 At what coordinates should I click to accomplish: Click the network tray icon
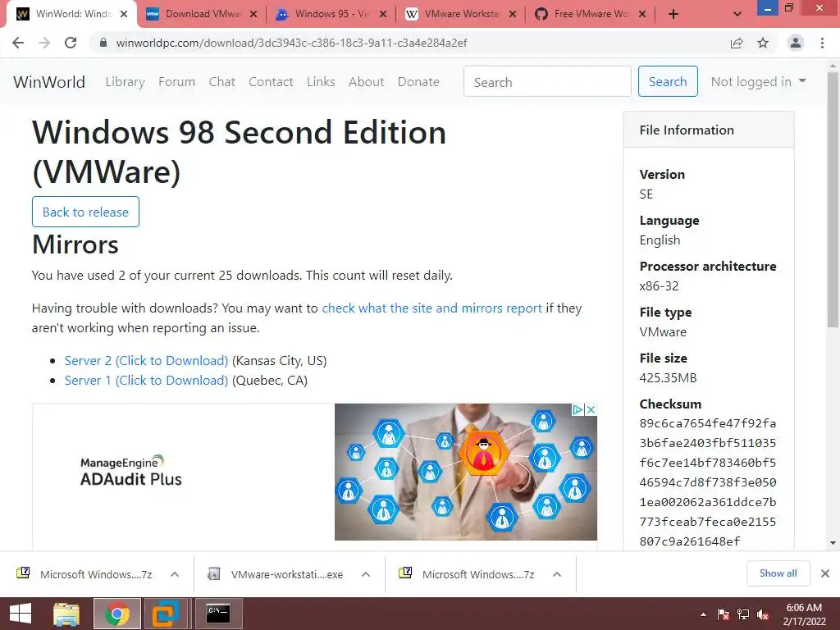point(743,614)
